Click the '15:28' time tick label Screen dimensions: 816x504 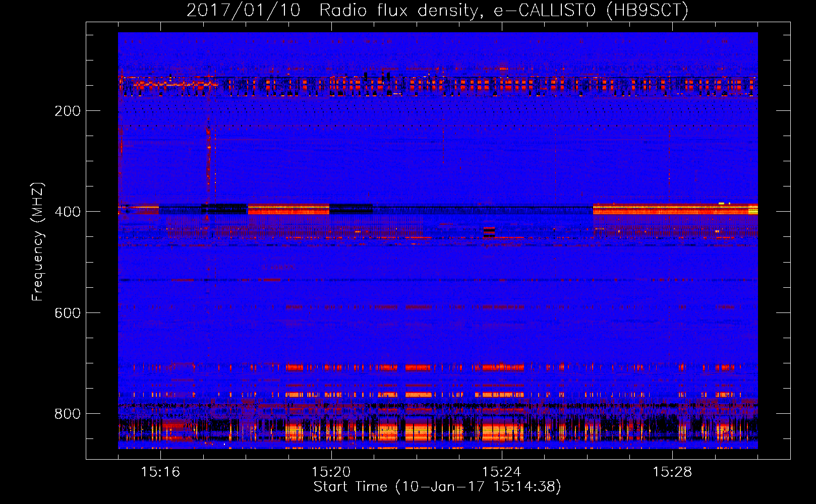pos(672,472)
